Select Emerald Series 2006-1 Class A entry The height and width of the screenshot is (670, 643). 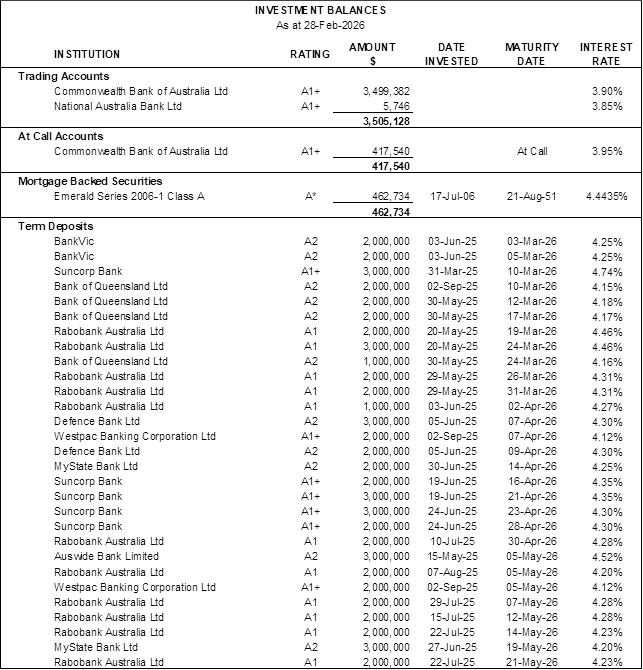click(x=129, y=198)
